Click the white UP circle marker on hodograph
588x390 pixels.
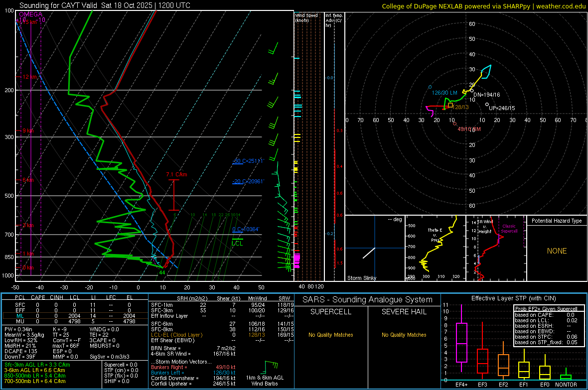click(487, 104)
